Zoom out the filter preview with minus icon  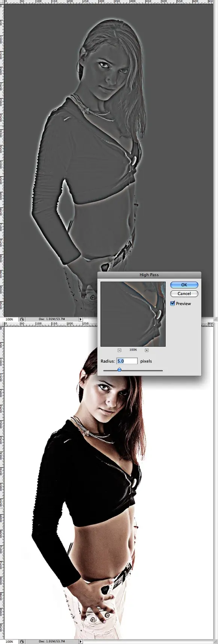coord(120,350)
